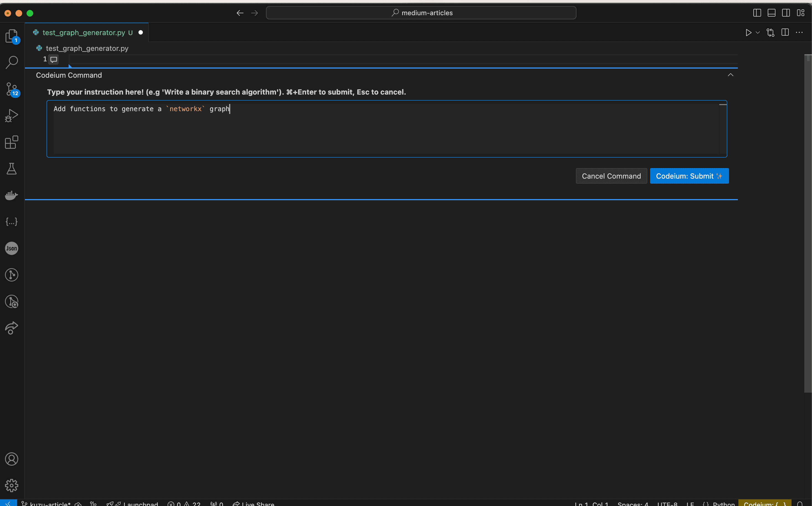Open the GitLens Inspect icon in the activity bar
Image resolution: width=812 pixels, height=506 pixels.
pyautogui.click(x=12, y=301)
